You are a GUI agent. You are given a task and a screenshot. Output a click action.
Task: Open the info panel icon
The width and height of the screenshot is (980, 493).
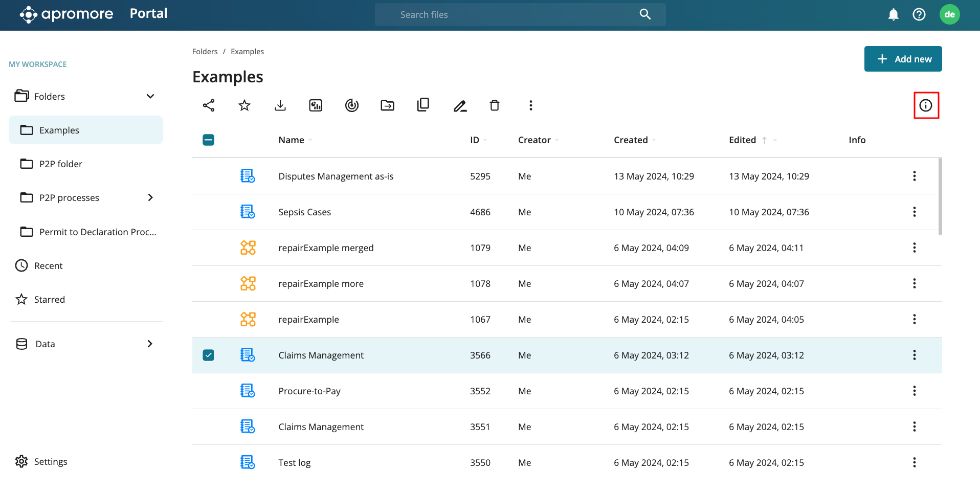coord(926,105)
